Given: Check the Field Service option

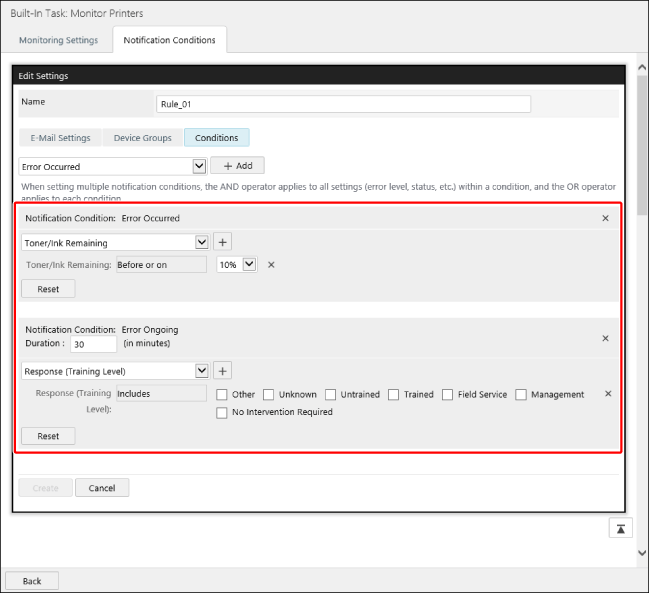Looking at the screenshot, I should 448,395.
